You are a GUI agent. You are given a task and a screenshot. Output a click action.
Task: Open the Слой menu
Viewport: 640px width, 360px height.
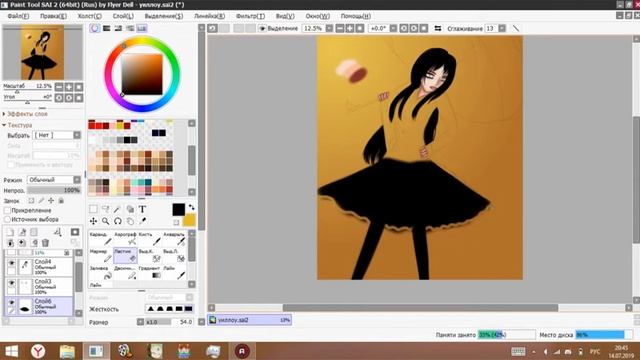tap(123, 16)
